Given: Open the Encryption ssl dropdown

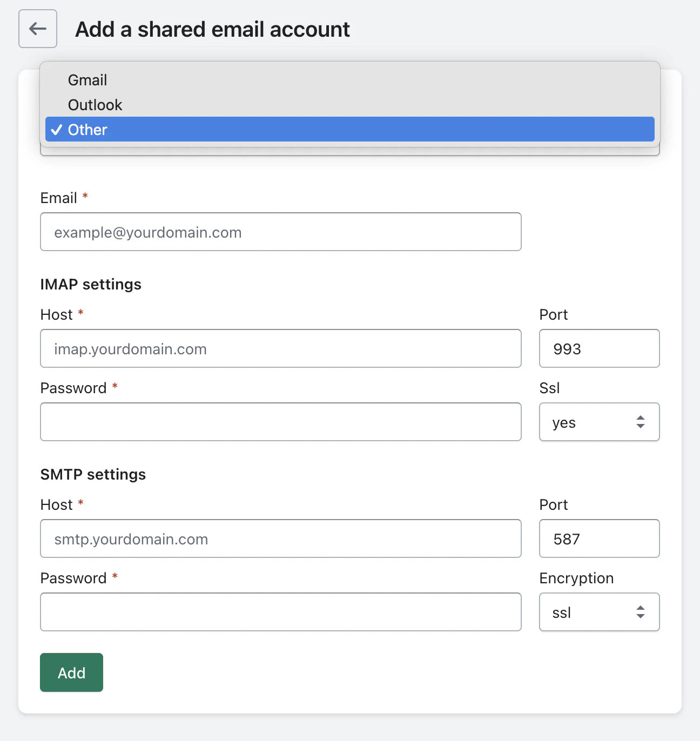Looking at the screenshot, I should point(600,612).
